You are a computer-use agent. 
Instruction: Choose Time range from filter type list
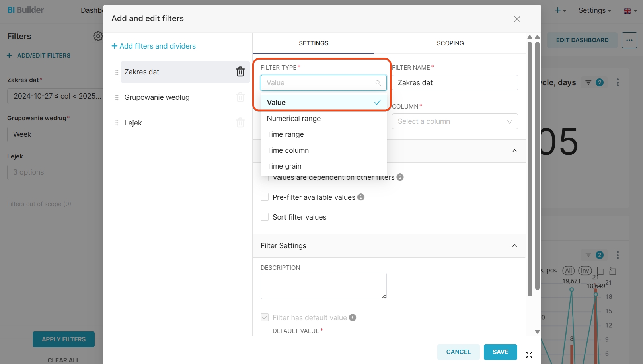click(x=285, y=134)
